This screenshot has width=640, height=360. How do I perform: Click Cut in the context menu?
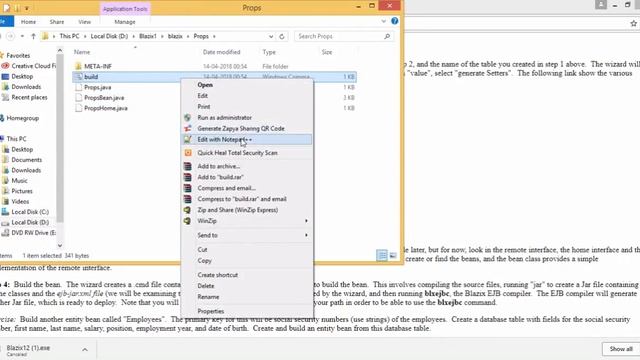click(x=202, y=249)
